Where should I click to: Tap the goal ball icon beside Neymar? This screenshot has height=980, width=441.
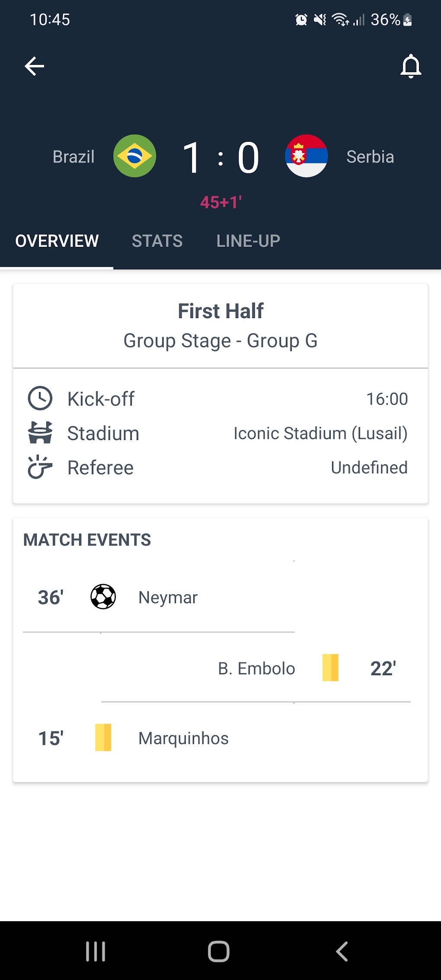point(103,597)
